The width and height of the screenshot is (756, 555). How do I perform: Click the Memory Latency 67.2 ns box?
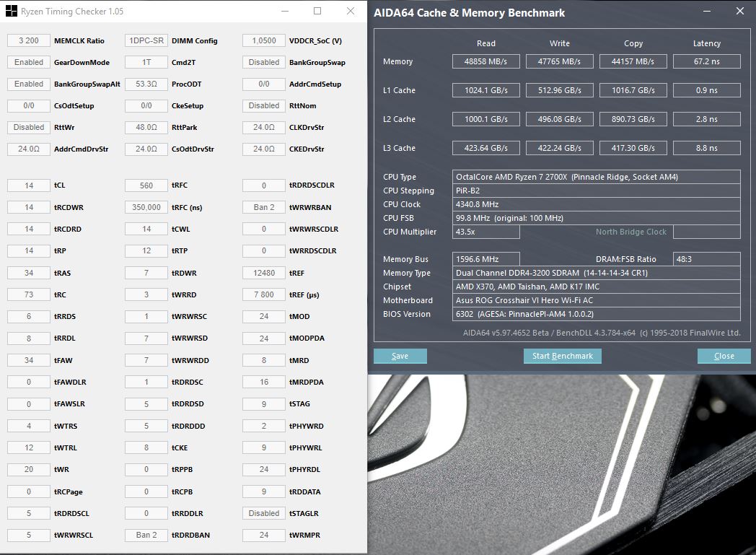707,61
